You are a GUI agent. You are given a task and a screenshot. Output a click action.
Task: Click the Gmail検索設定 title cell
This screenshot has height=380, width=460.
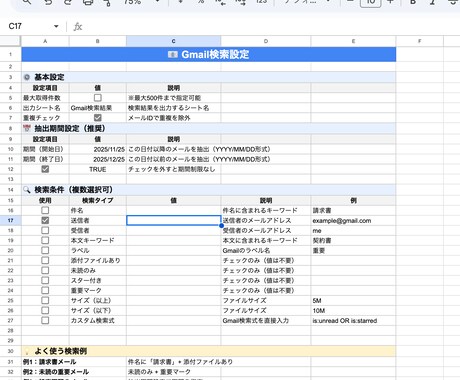[209, 54]
